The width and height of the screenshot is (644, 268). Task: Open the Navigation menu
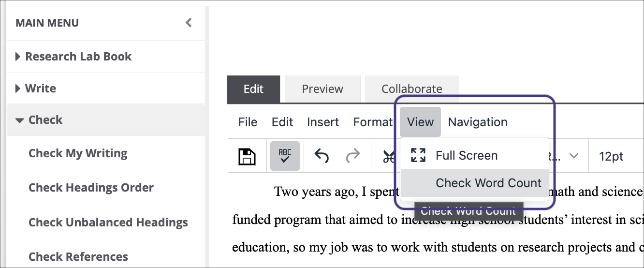478,122
